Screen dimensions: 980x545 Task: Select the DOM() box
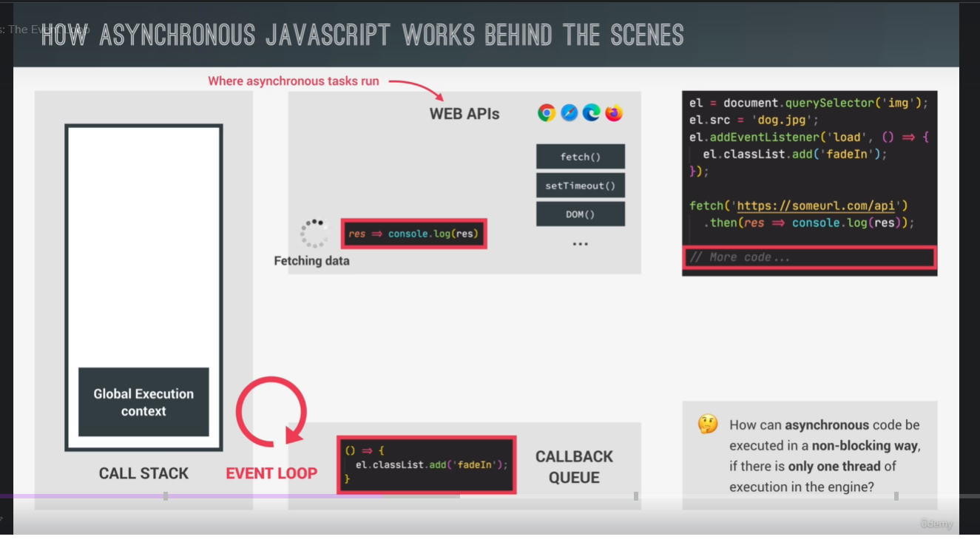coord(580,214)
